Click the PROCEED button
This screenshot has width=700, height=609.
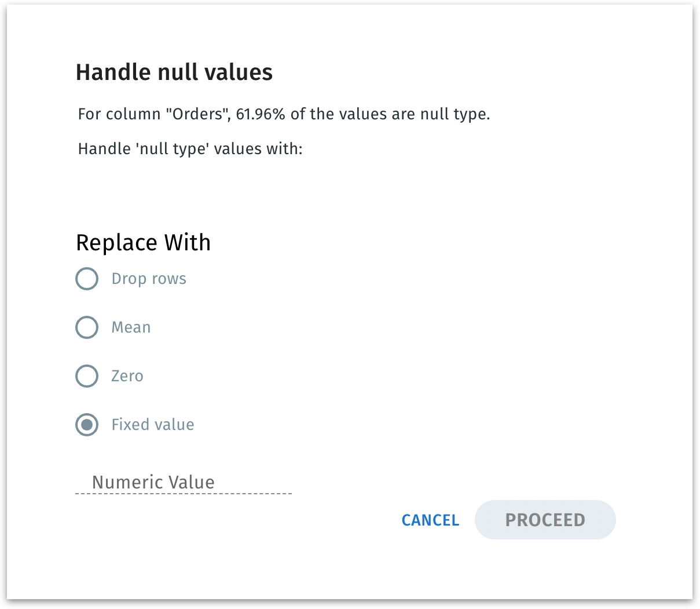545,520
